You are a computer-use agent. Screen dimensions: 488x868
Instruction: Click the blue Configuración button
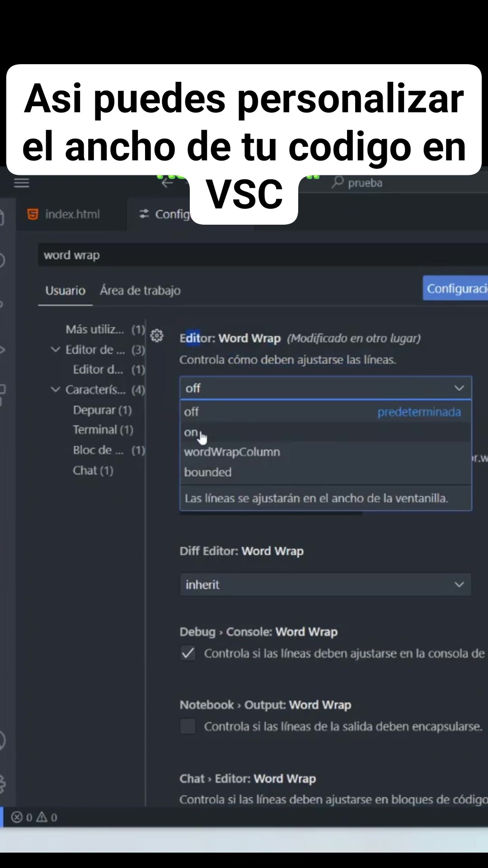[455, 288]
